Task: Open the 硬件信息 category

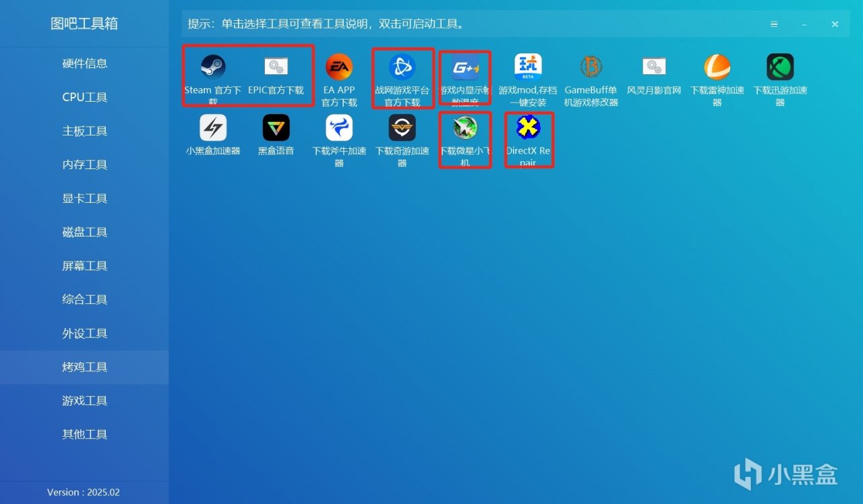Action: tap(84, 63)
